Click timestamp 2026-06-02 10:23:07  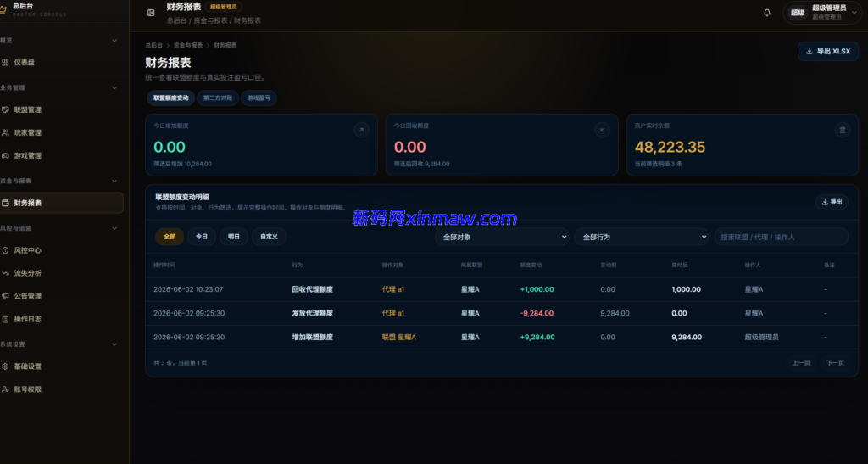[188, 289]
